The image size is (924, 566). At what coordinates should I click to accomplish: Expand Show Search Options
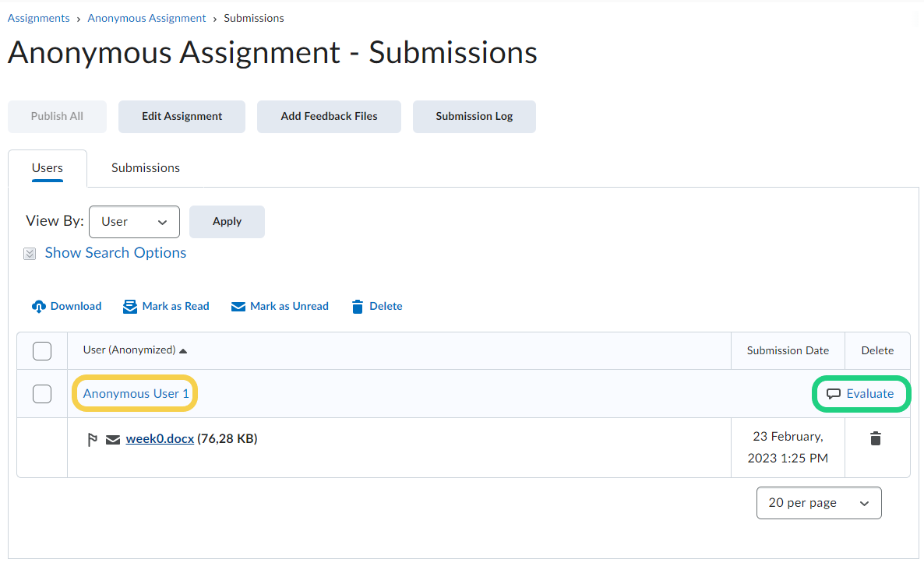point(115,253)
